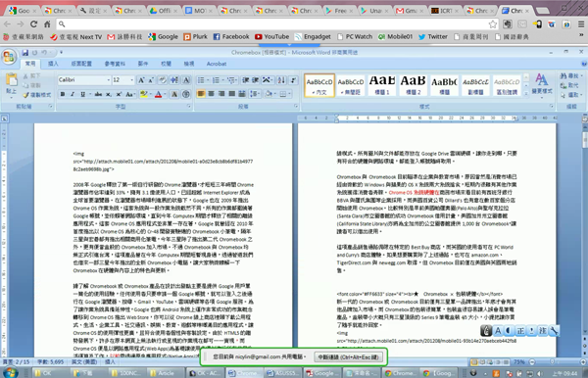Screen dimensions: 588x378
Task: Toggle underline formatting
Action: point(82,94)
